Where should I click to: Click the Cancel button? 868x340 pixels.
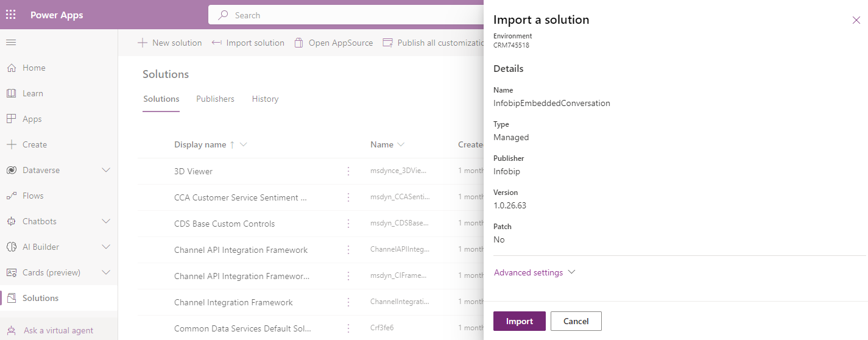coord(576,321)
